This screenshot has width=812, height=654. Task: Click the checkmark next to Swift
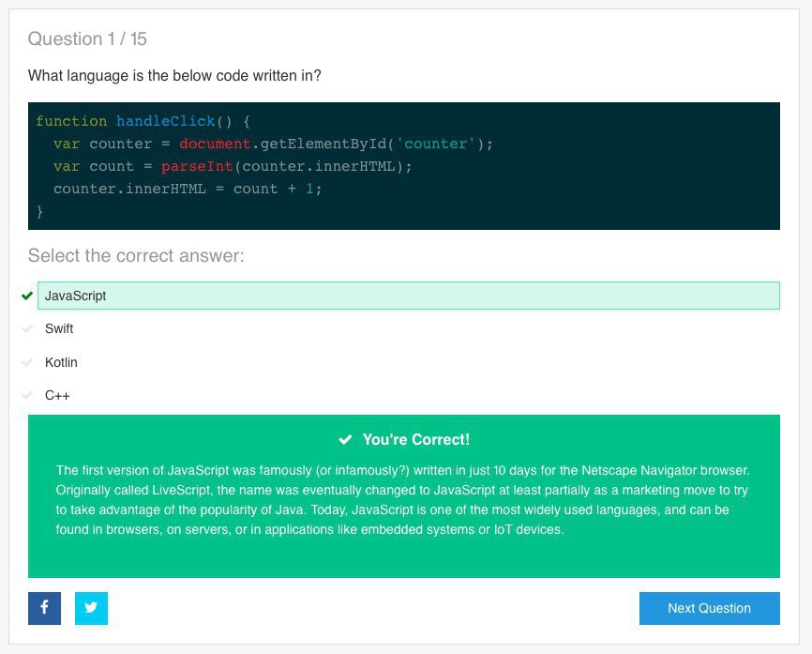tap(27, 329)
